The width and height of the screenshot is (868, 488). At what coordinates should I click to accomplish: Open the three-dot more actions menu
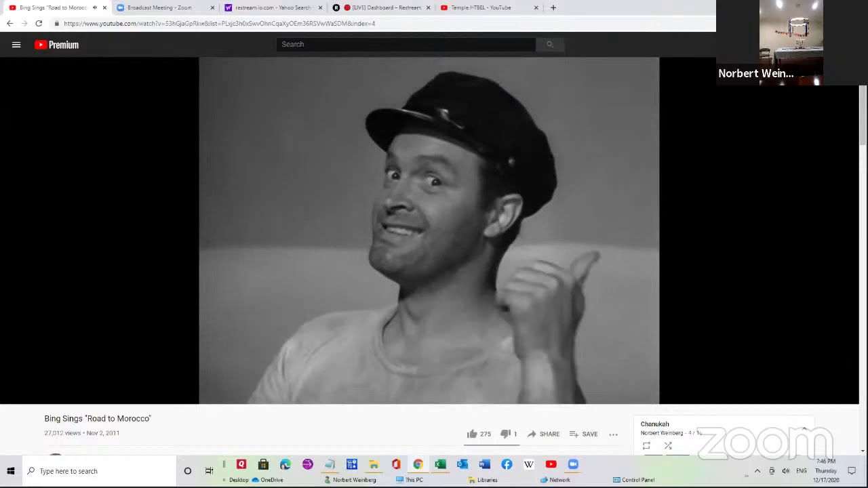click(613, 434)
